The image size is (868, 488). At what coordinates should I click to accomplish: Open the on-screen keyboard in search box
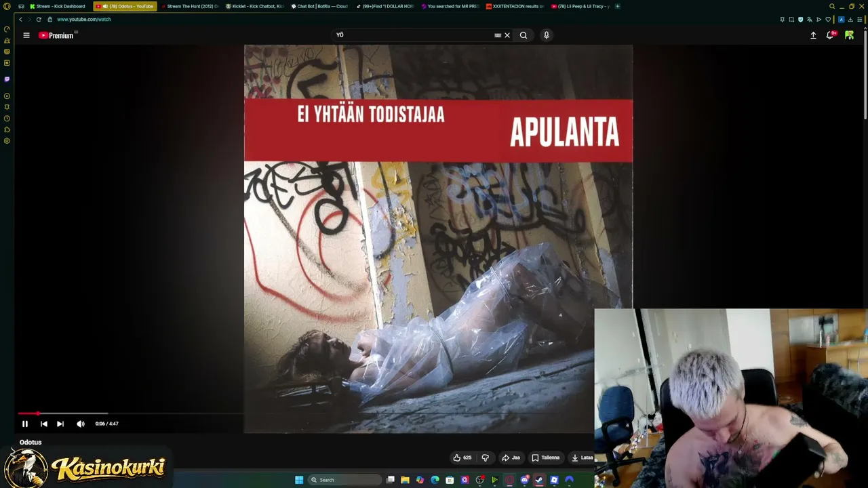[498, 35]
